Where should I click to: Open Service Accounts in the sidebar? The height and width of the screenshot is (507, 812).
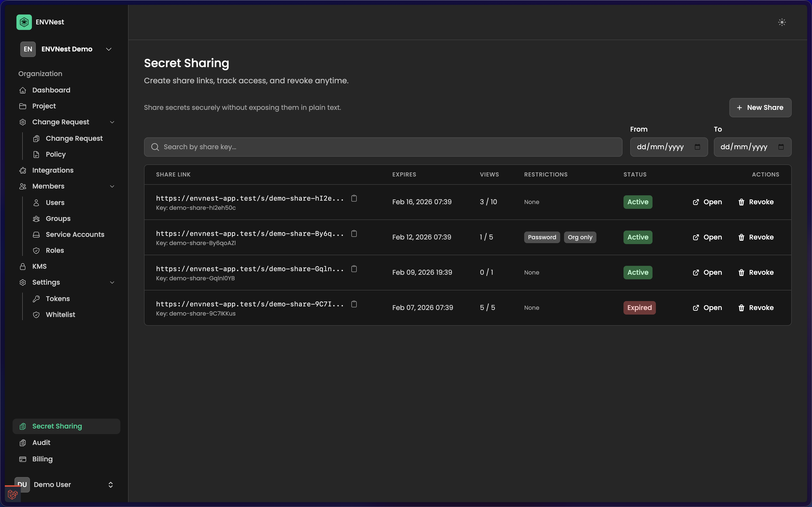coord(75,234)
